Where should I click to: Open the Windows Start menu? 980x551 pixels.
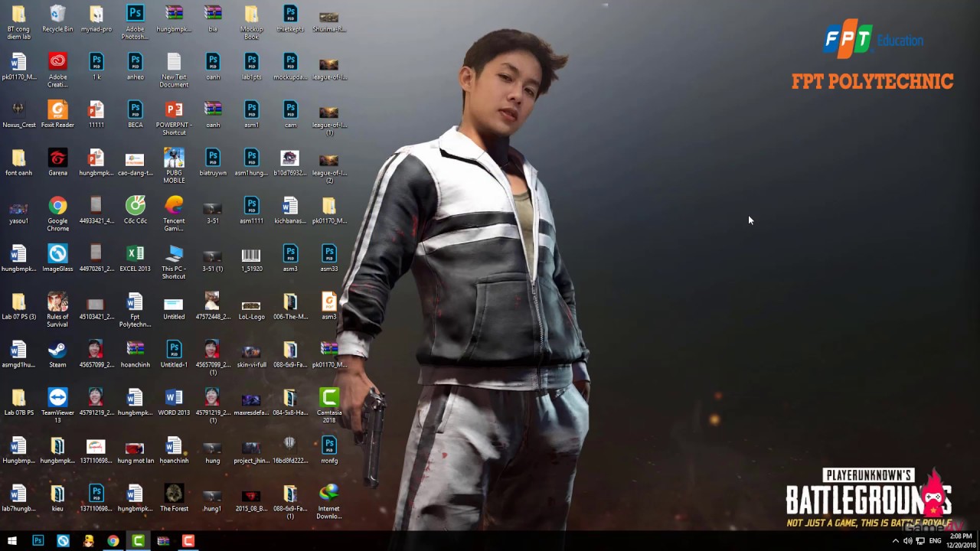click(x=12, y=541)
